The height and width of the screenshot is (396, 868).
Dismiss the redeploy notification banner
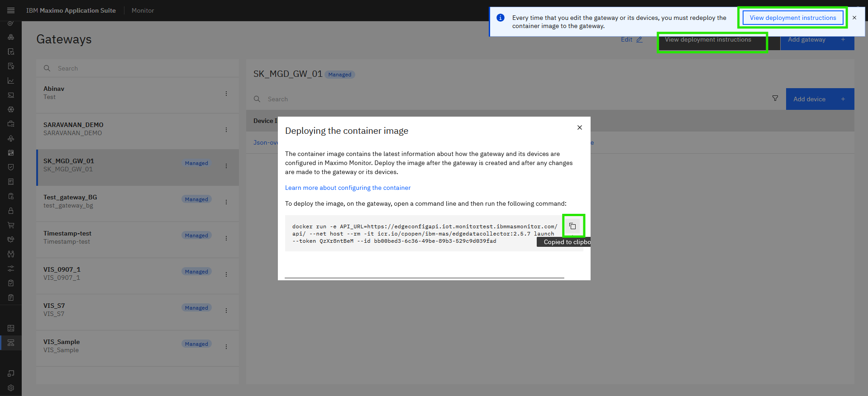coord(854,18)
